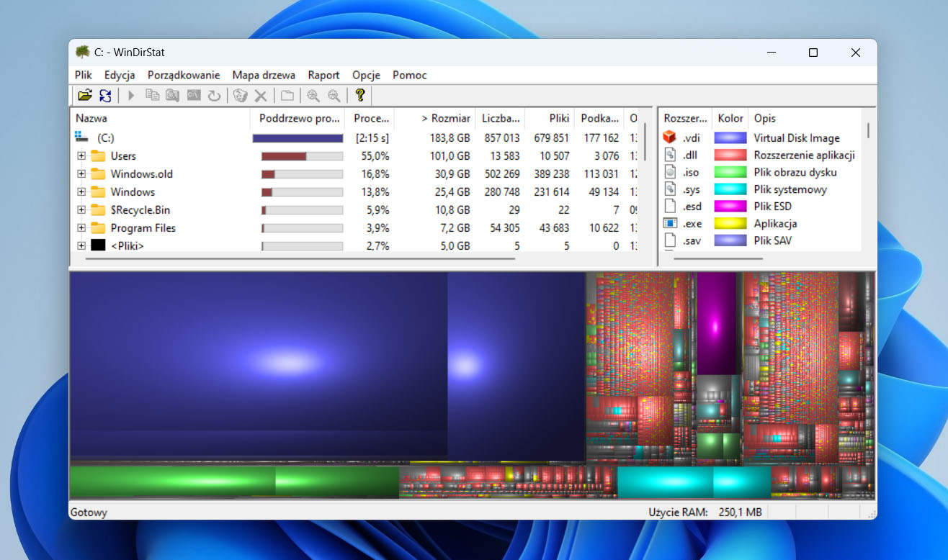Viewport: 948px width, 560px height.
Task: Click the command prompt toolbar icon
Action: [193, 95]
